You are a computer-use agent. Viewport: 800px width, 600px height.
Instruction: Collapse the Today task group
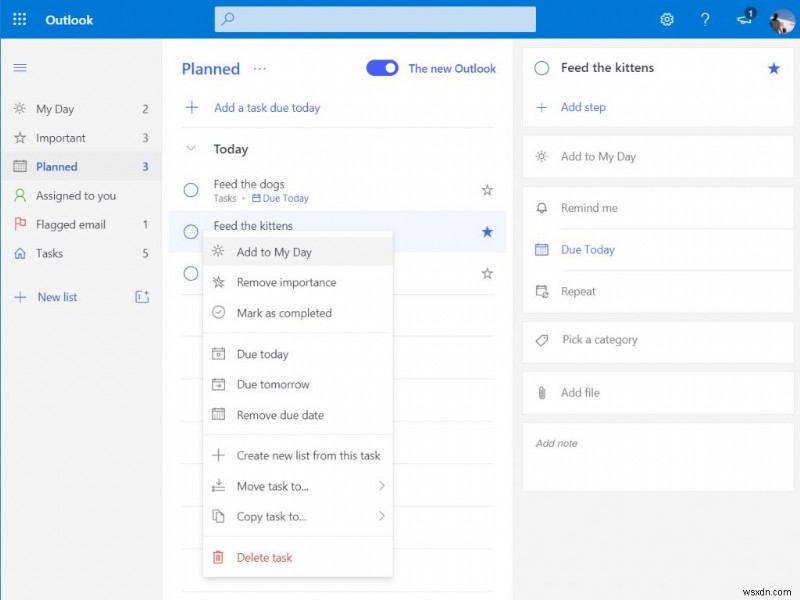pyautogui.click(x=190, y=148)
